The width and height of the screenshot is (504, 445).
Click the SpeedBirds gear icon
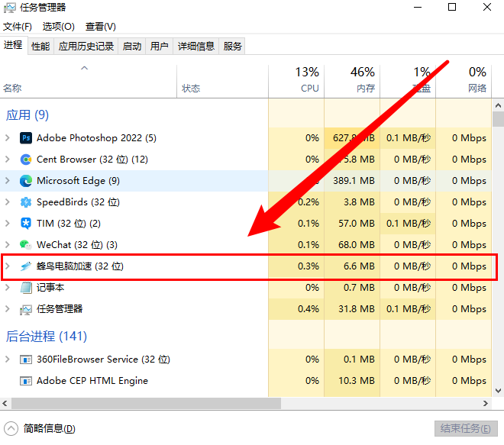coord(26,202)
